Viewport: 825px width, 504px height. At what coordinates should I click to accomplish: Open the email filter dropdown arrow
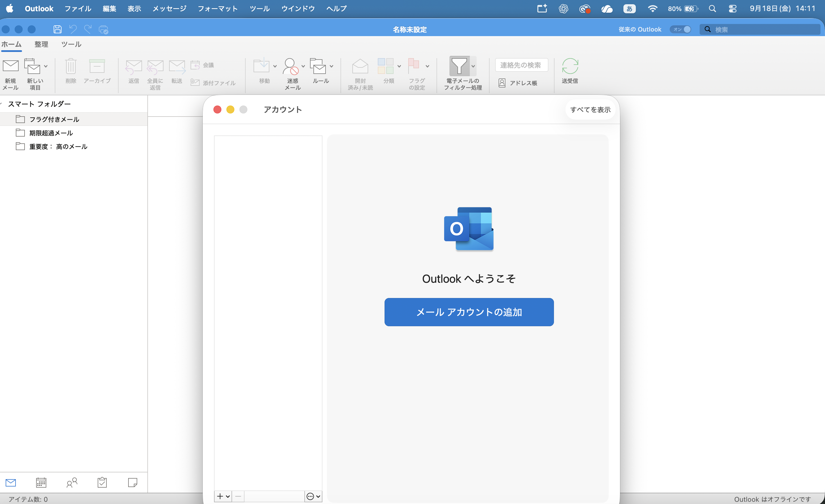click(x=473, y=66)
